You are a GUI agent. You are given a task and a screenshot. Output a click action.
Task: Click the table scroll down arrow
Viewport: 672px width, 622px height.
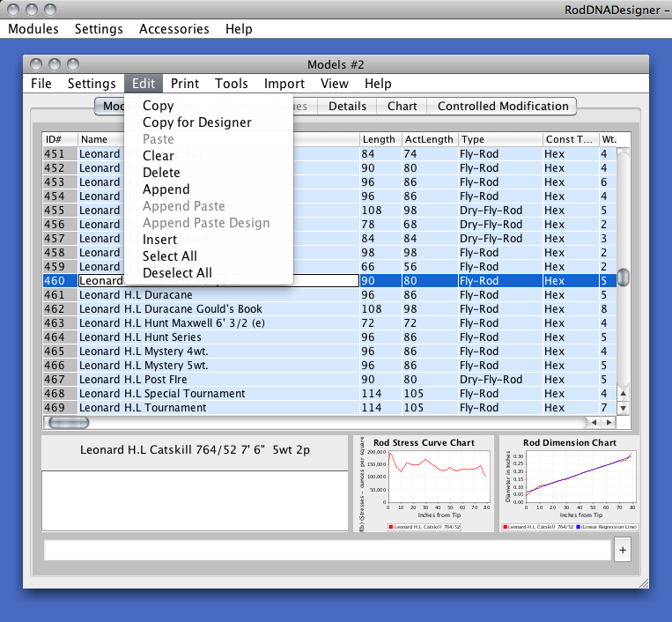click(624, 408)
